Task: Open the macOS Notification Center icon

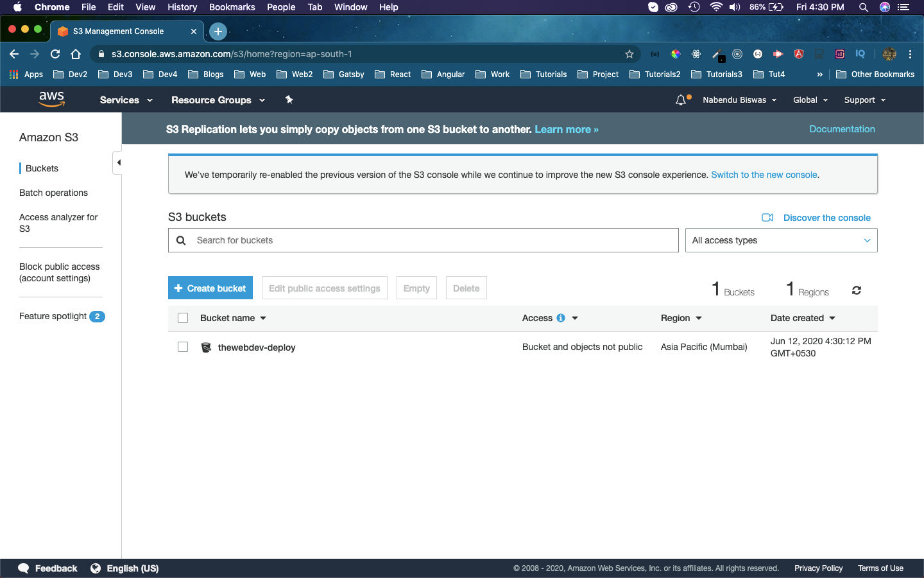Action: coord(904,7)
